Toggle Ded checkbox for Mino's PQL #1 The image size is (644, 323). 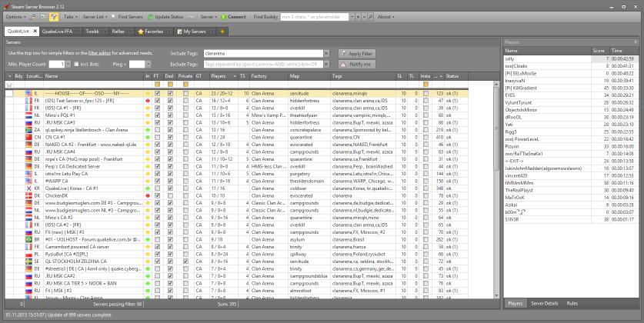click(169, 115)
